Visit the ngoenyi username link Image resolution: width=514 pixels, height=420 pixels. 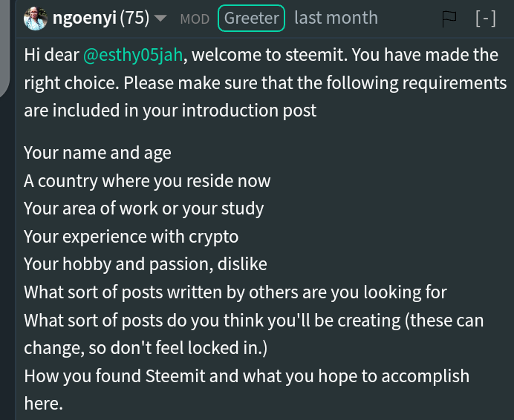[85, 18]
